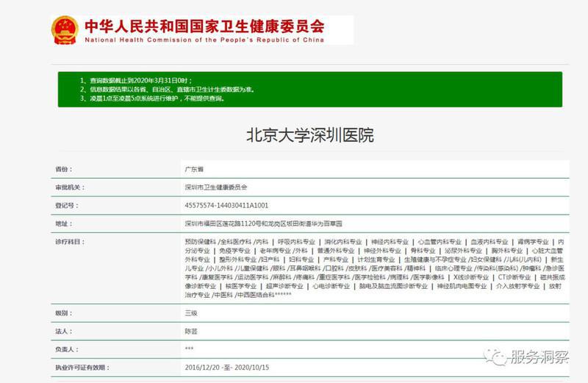The height and width of the screenshot is (383, 588).
Task: Click the 深圳市卫生健康委员会 approving authority value
Action: click(215, 187)
